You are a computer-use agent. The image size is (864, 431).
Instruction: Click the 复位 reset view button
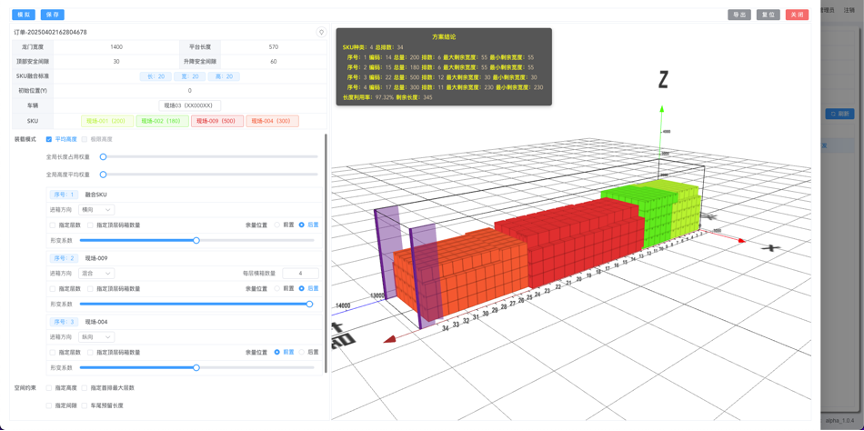[x=768, y=15]
